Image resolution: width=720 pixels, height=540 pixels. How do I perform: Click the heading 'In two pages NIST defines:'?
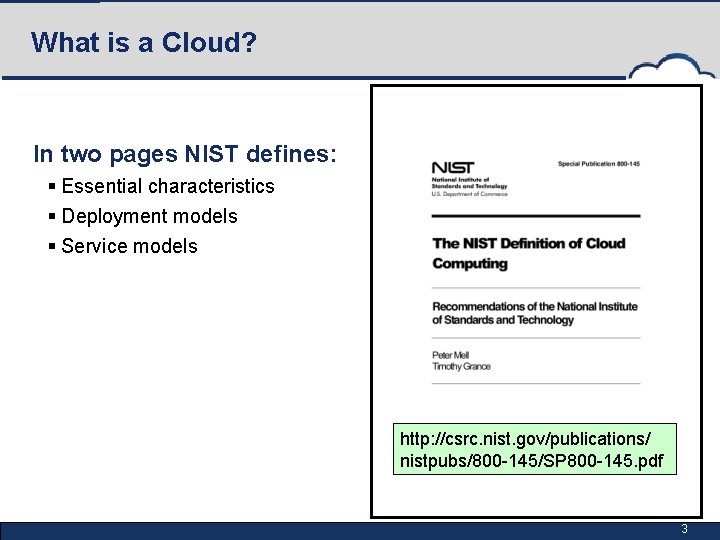click(x=185, y=154)
